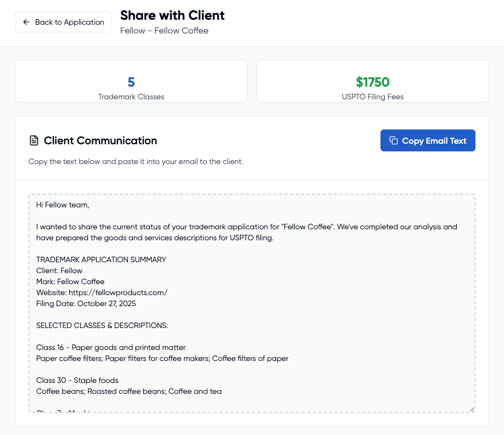
Task: Click the textarea resize handle corner
Action: (472, 409)
